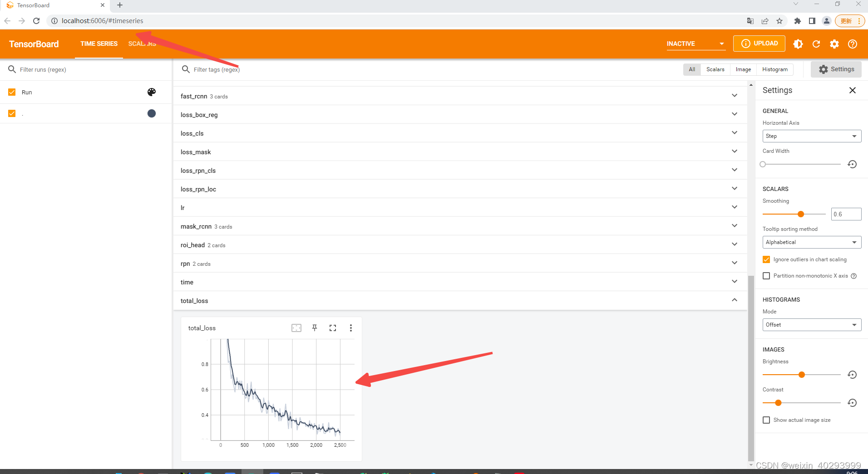Click the browser reload button

coord(36,21)
